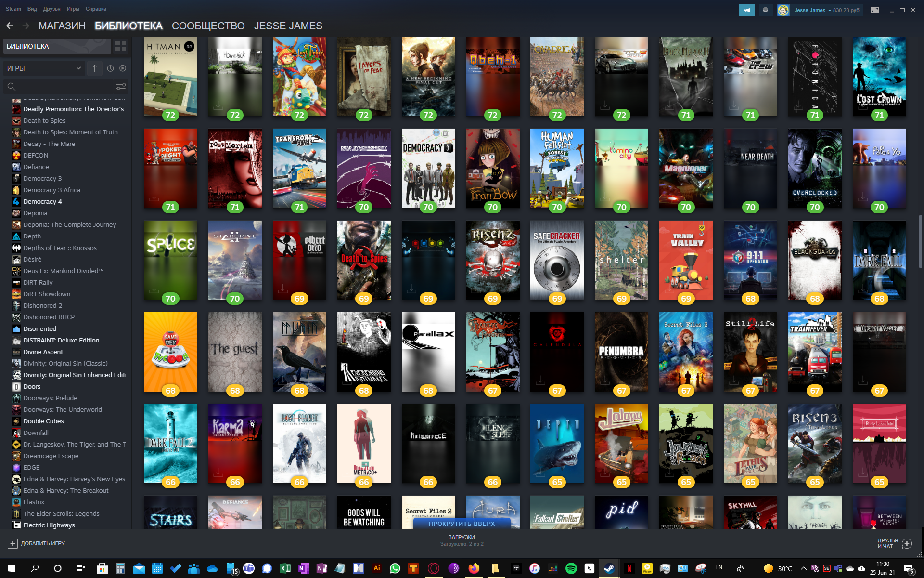Switch to Big Picture mode icon

875,10
